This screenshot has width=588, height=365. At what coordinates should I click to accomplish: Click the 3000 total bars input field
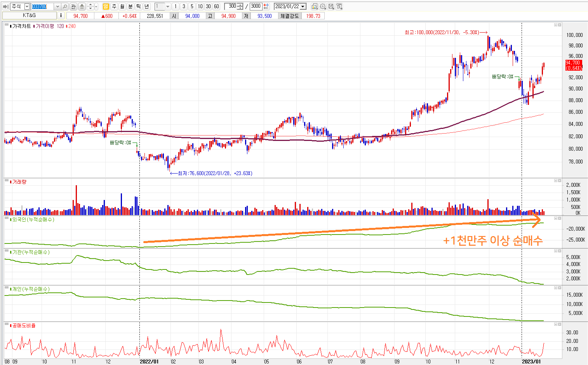256,7
